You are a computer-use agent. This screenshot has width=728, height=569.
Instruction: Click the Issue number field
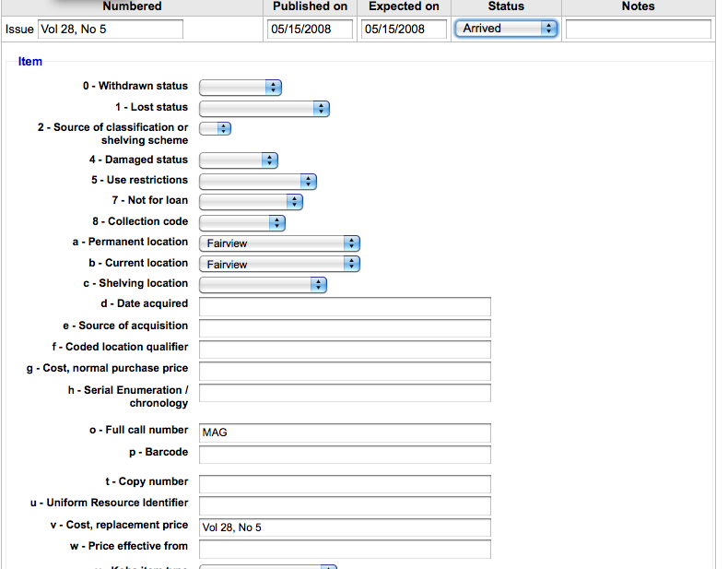[x=110, y=30]
